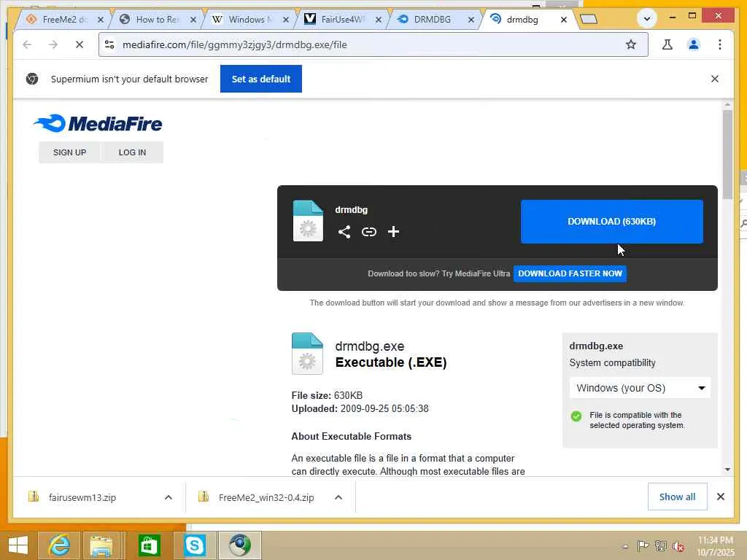This screenshot has width=747, height=560.
Task: Open the browser three-dot menu
Action: (720, 44)
